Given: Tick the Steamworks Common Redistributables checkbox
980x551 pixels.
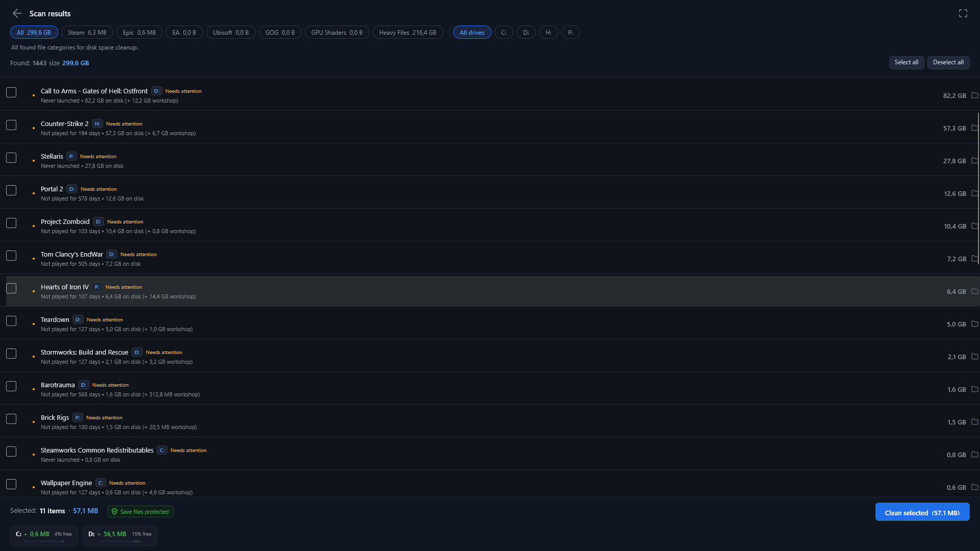Looking at the screenshot, I should point(11,452).
